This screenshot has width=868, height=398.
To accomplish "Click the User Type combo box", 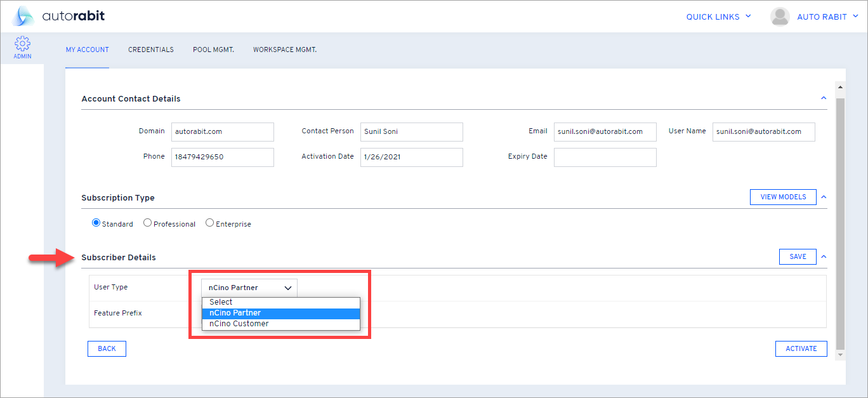I will [x=249, y=288].
